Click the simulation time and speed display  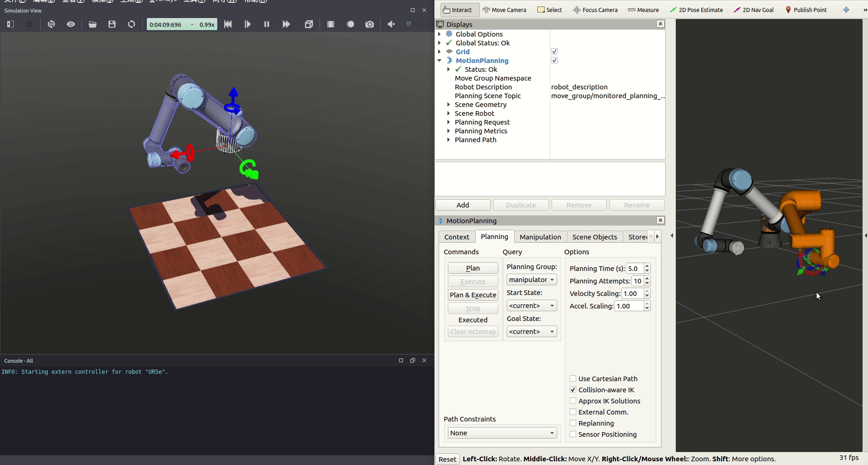182,24
